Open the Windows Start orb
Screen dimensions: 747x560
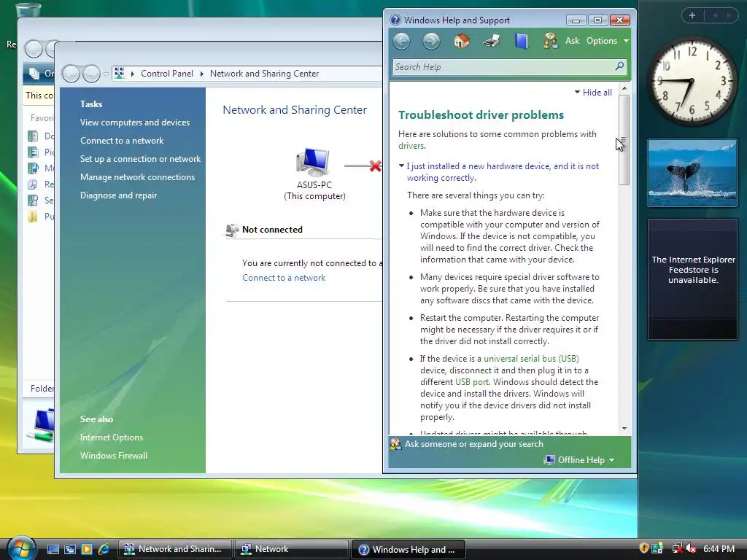pos(22,548)
